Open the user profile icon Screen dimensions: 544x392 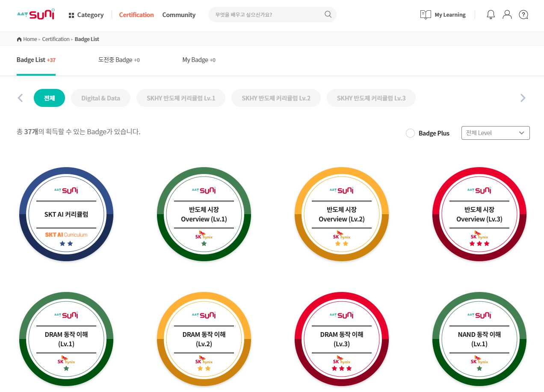coord(507,15)
